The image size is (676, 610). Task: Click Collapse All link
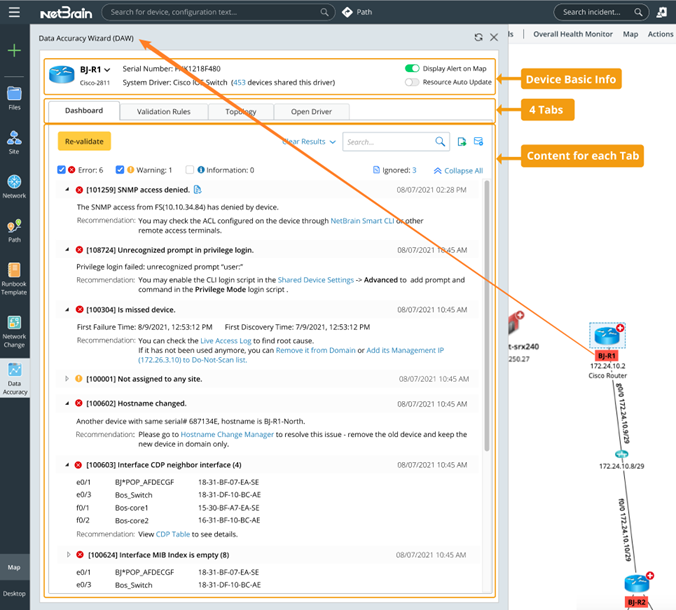coord(458,171)
